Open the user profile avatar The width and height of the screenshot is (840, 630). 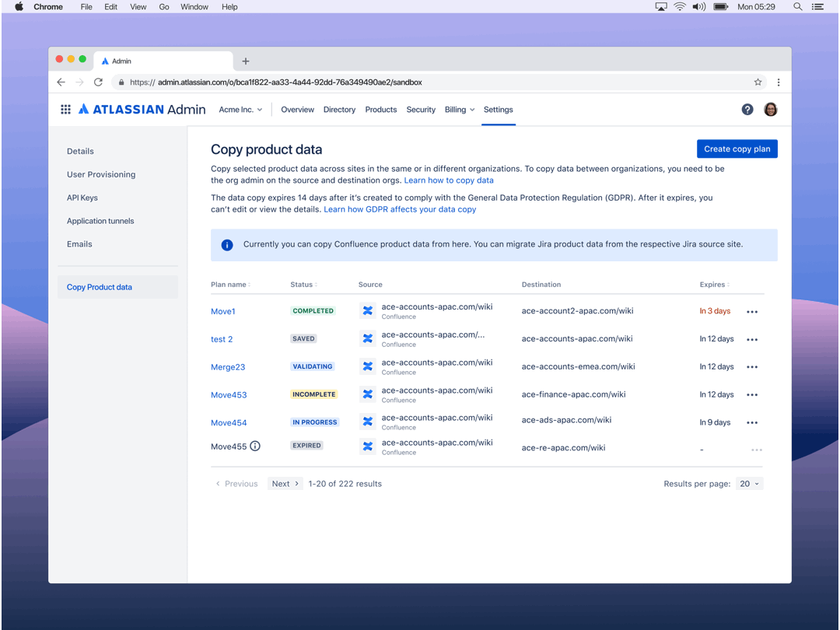click(770, 110)
